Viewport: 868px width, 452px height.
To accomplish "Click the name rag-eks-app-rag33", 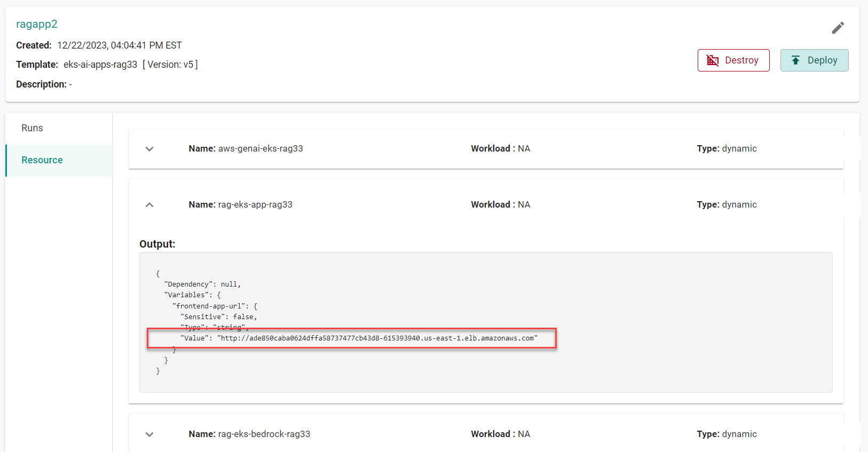I will (x=255, y=205).
